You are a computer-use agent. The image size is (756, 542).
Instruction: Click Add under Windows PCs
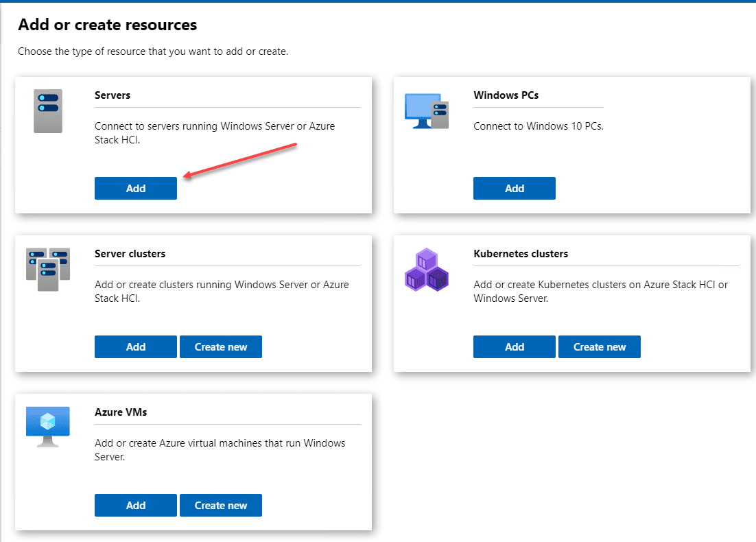click(514, 188)
